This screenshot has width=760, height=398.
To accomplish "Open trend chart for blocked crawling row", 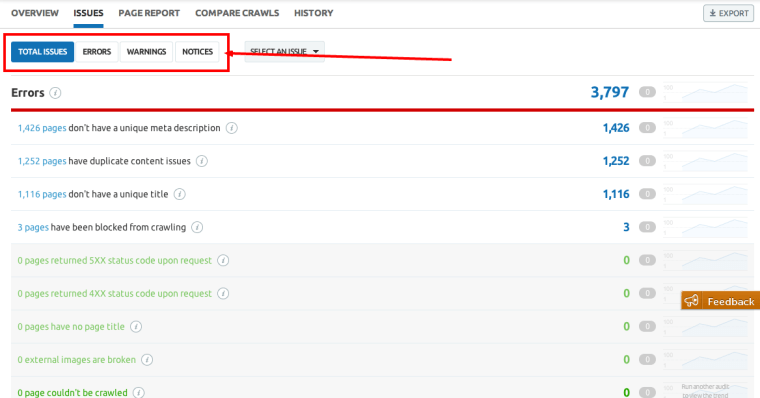I will coord(706,227).
